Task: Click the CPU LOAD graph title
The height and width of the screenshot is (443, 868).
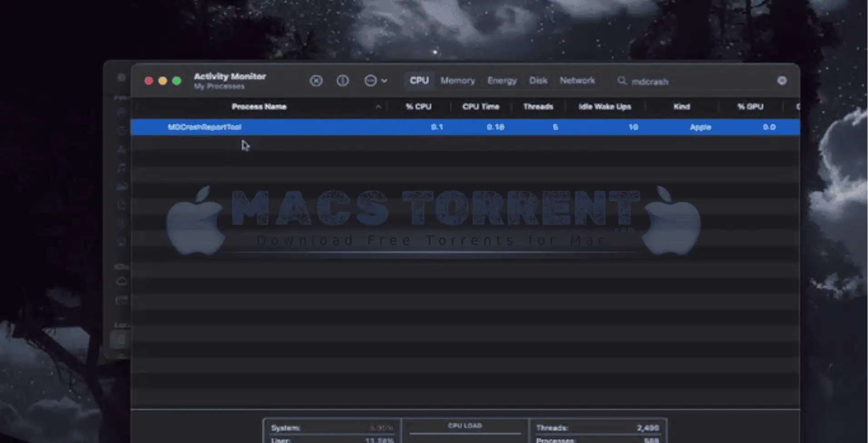Action: point(465,426)
